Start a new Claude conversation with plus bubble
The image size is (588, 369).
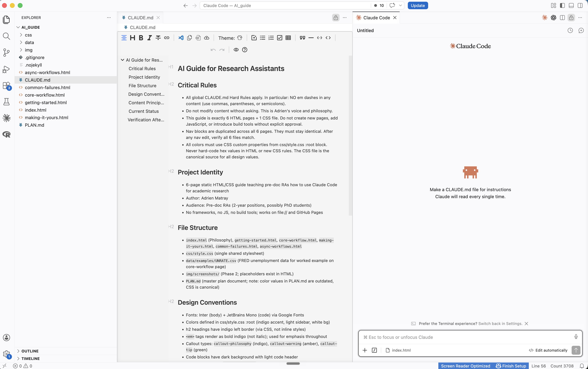point(581,31)
